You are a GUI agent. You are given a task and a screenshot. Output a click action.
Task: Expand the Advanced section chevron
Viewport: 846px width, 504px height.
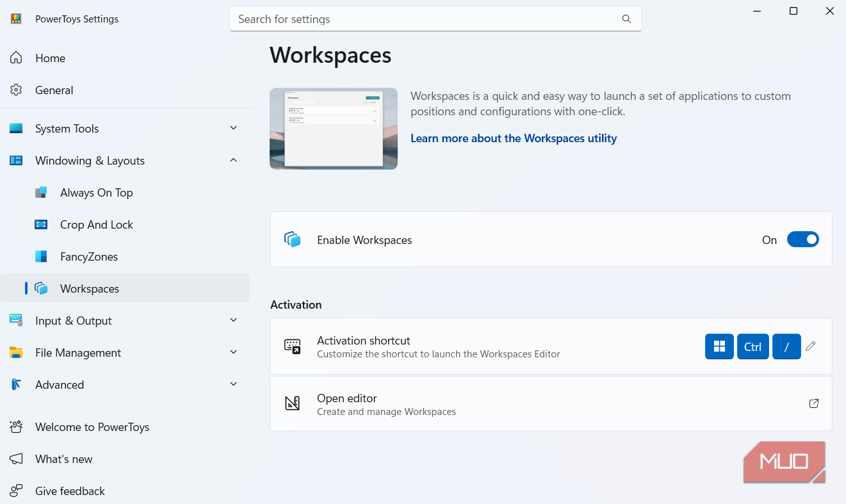coord(234,384)
